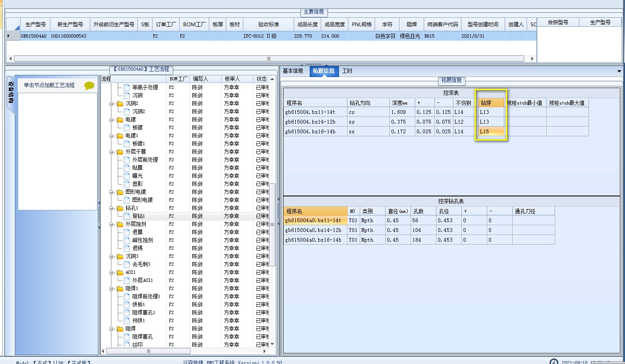
Task: Click the document icon of 显影
Action: click(x=127, y=184)
